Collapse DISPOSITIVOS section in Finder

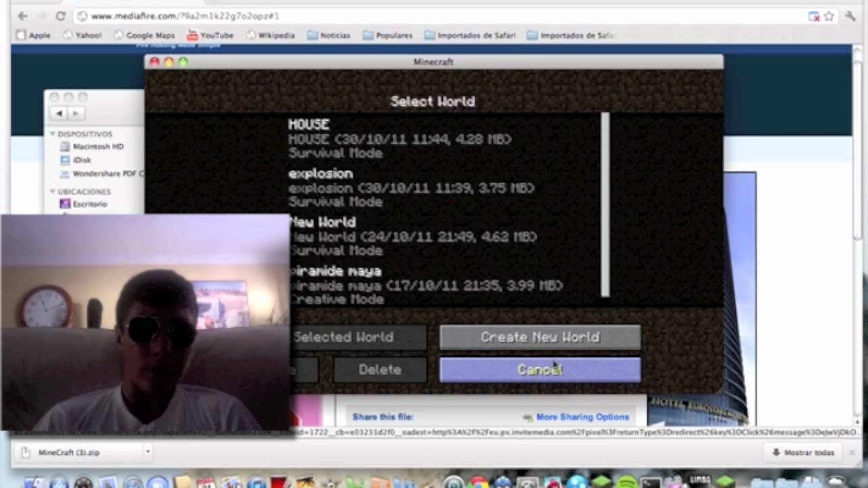pyautogui.click(x=53, y=134)
